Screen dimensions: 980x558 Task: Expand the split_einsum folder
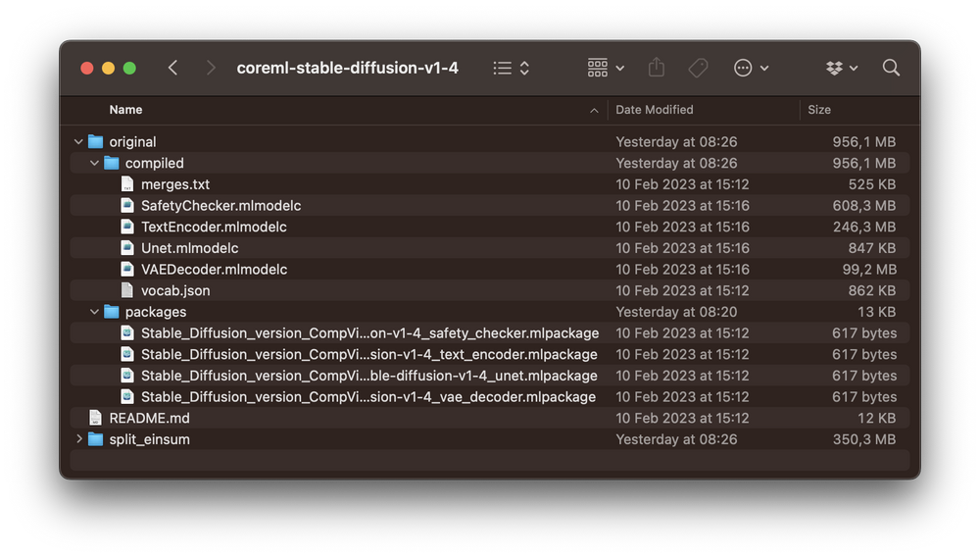point(78,439)
